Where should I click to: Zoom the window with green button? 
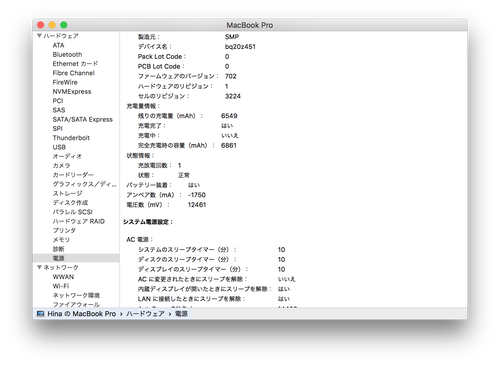point(64,25)
